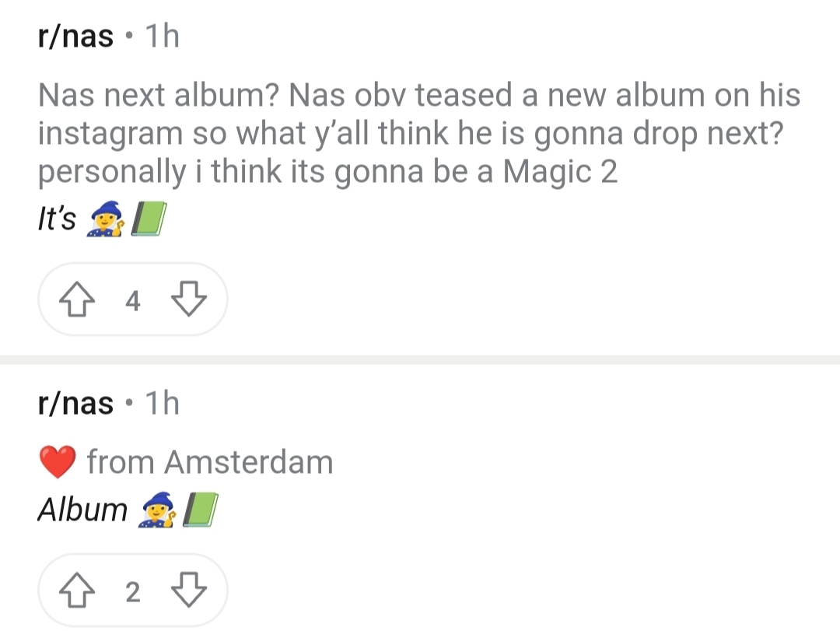This screenshot has width=840, height=631.
Task: Open r/nas from the first post
Action: pos(75,36)
